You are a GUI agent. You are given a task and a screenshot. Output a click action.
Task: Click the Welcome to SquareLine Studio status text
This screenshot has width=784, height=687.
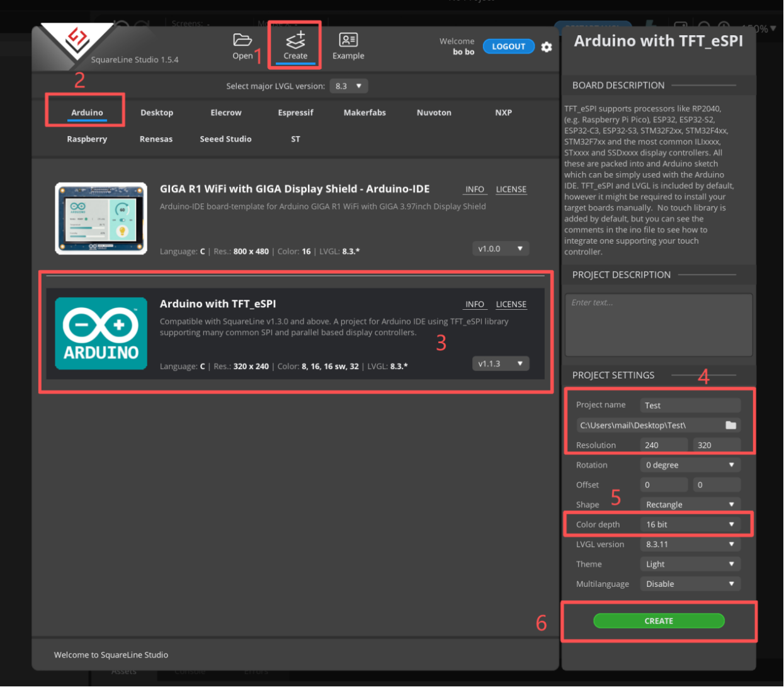coord(111,655)
